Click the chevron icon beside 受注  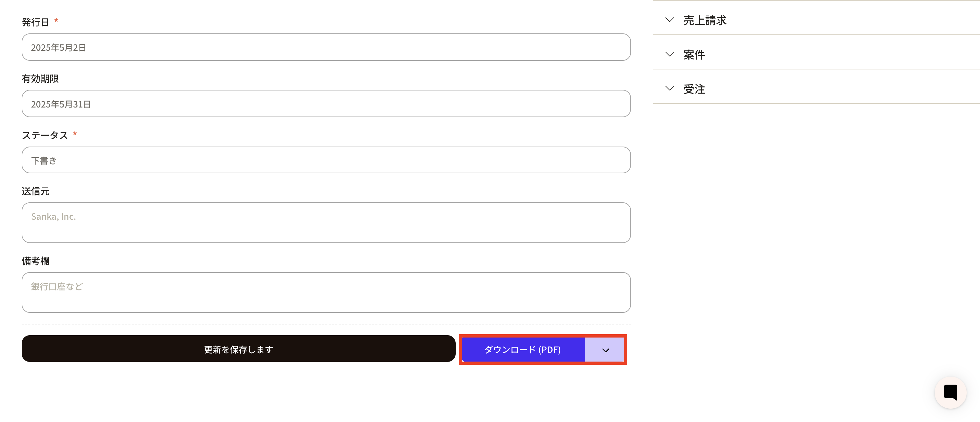coord(669,88)
